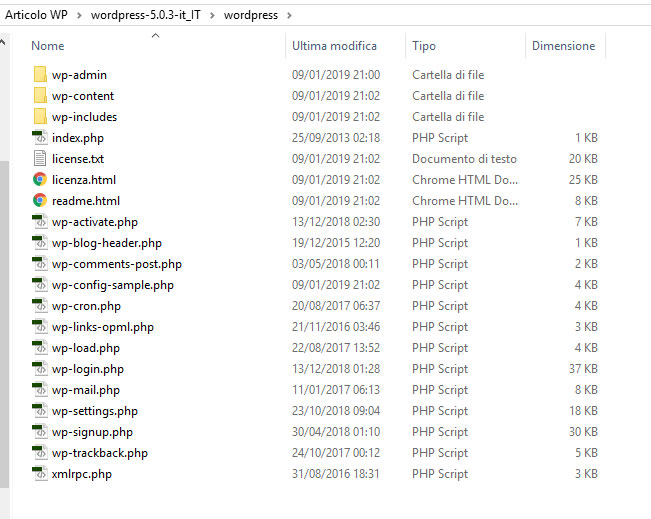The height and width of the screenshot is (519, 651).
Task: Select file name wp-links-opml.php
Action: click(103, 327)
